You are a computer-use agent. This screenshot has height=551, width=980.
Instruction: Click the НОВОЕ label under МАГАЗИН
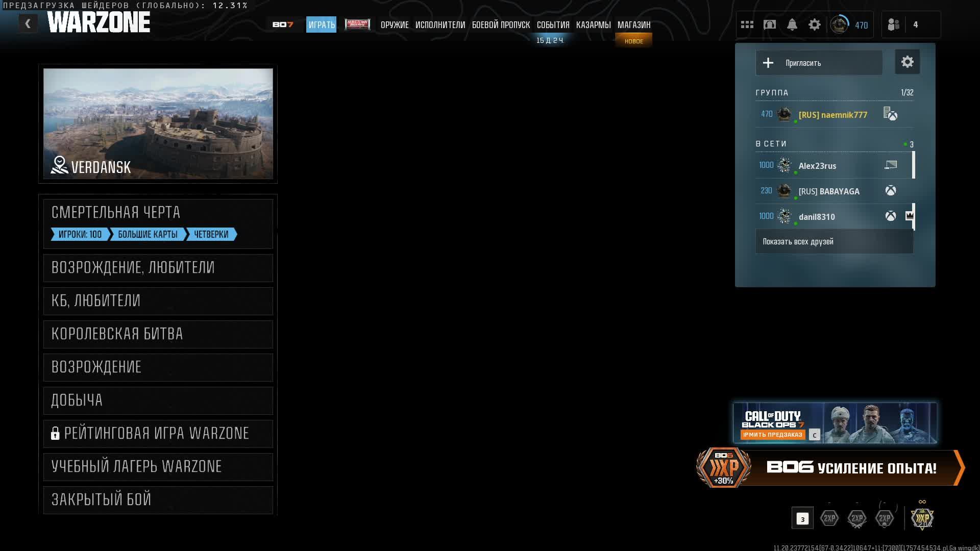(x=634, y=41)
